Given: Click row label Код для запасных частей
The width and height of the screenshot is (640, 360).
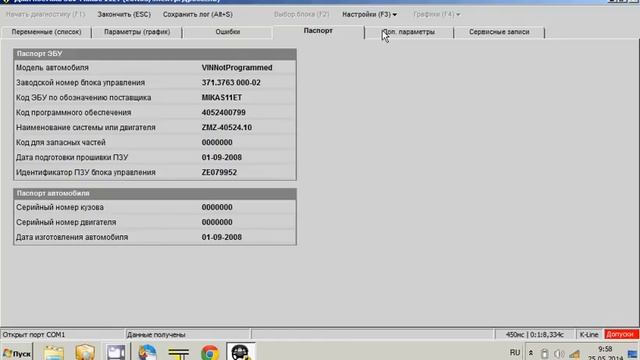Looking at the screenshot, I should pyautogui.click(x=61, y=142).
